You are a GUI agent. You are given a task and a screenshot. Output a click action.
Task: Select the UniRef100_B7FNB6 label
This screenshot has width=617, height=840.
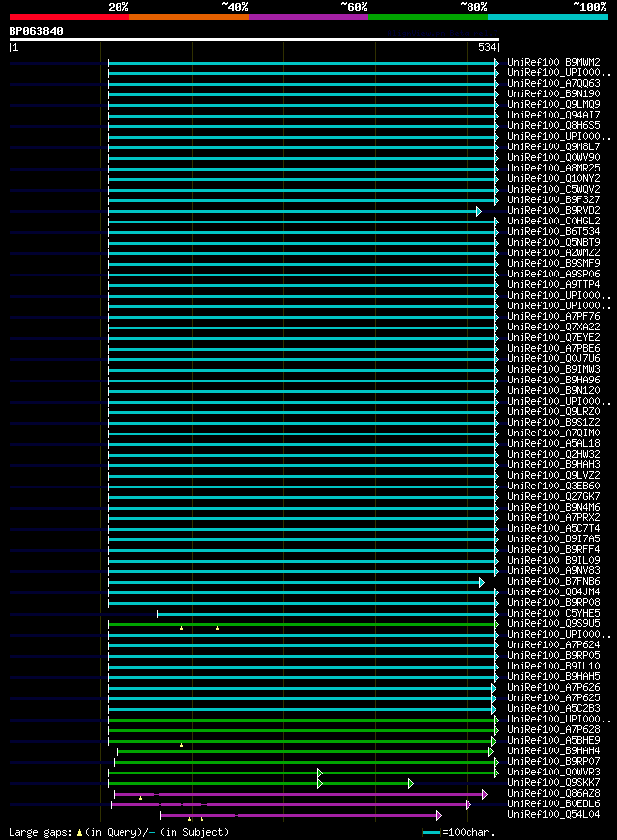point(553,582)
